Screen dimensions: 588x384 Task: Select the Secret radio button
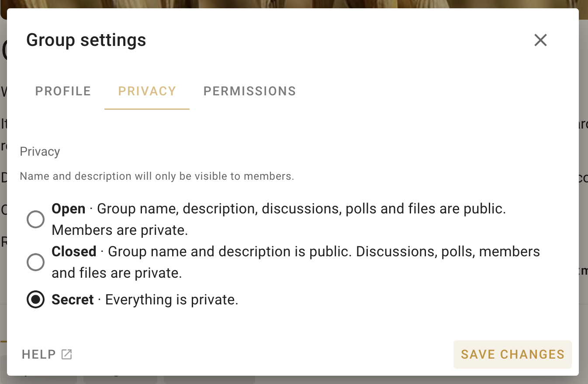click(35, 300)
